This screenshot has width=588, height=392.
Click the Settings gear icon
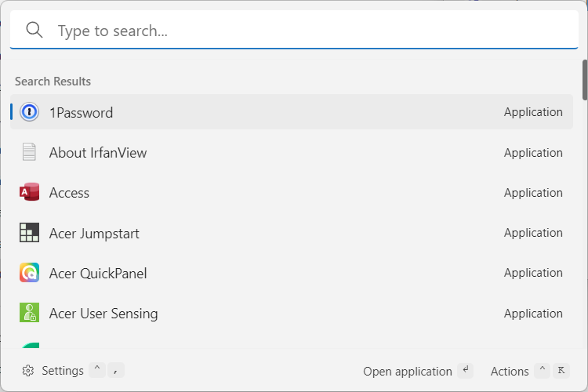click(28, 371)
